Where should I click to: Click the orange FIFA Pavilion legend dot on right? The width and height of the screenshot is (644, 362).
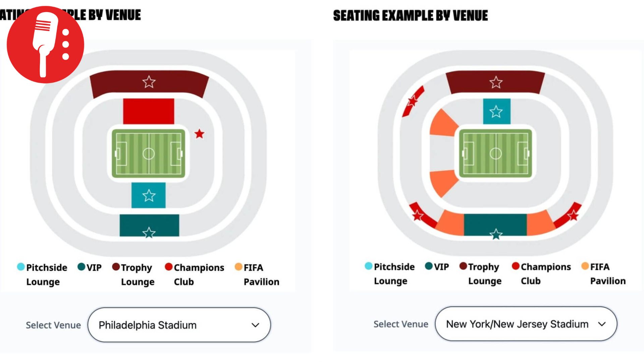coord(585,266)
